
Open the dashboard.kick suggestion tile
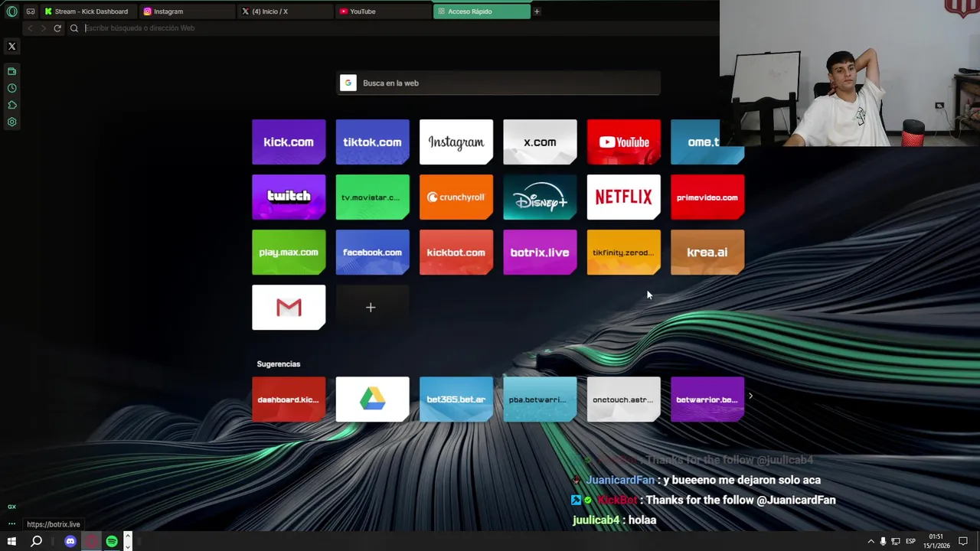(289, 399)
